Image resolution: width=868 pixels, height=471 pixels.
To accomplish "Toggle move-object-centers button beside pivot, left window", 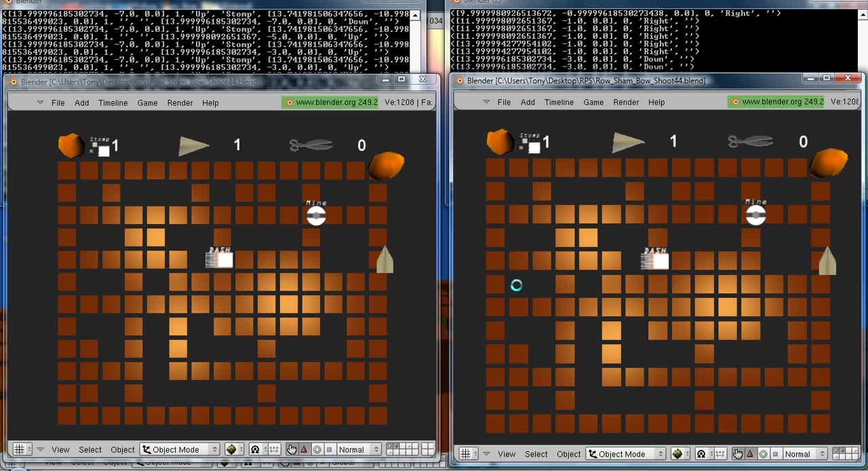I will click(x=274, y=449).
